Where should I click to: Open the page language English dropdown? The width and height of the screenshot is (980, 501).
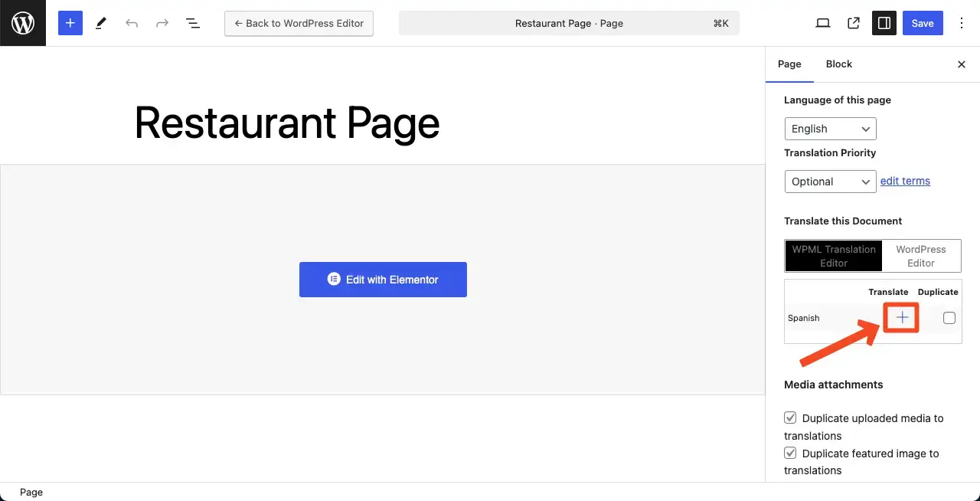(x=831, y=129)
